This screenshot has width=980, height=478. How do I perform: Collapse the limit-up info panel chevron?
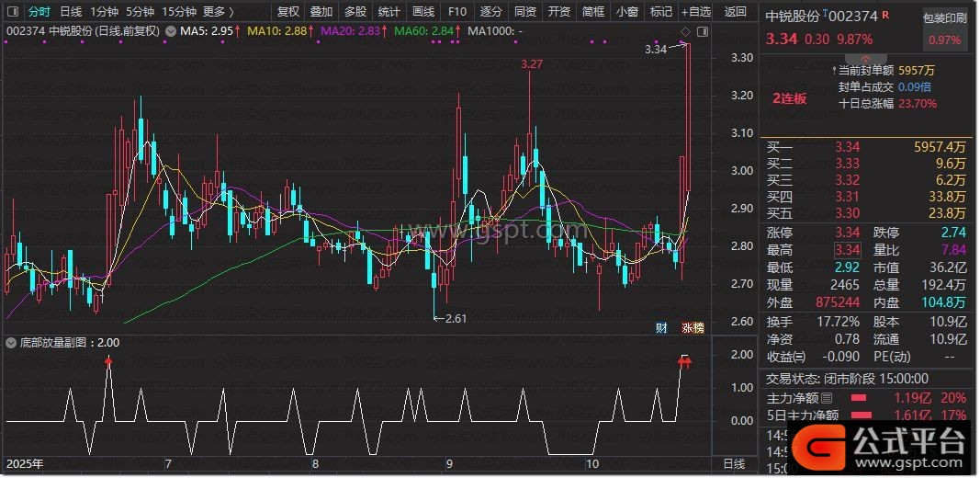[x=866, y=58]
